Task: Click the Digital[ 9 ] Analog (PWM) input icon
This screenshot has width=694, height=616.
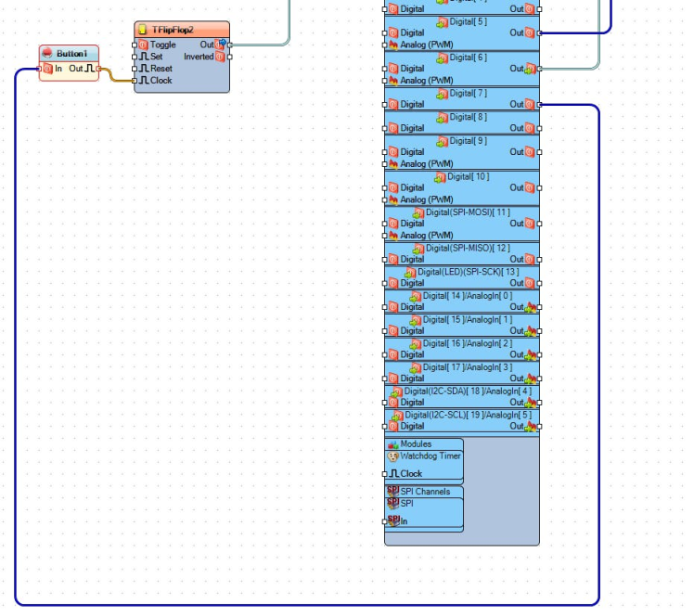Action: [392, 164]
